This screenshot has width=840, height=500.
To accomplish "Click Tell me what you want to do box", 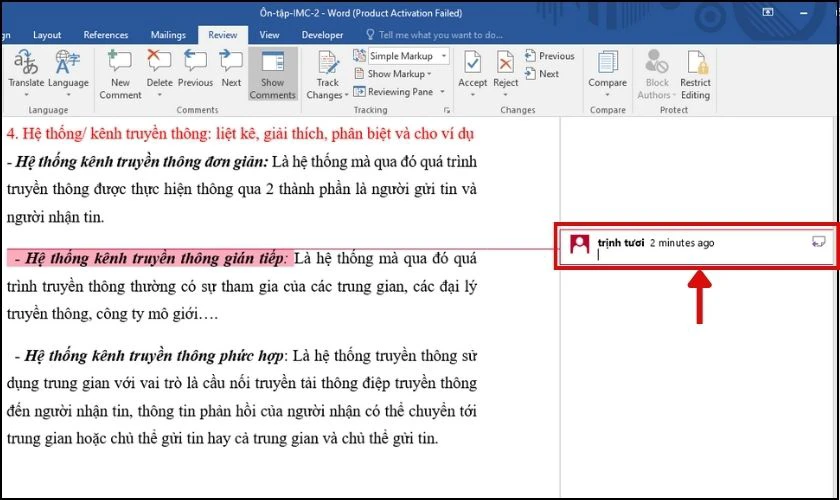I will click(x=434, y=35).
